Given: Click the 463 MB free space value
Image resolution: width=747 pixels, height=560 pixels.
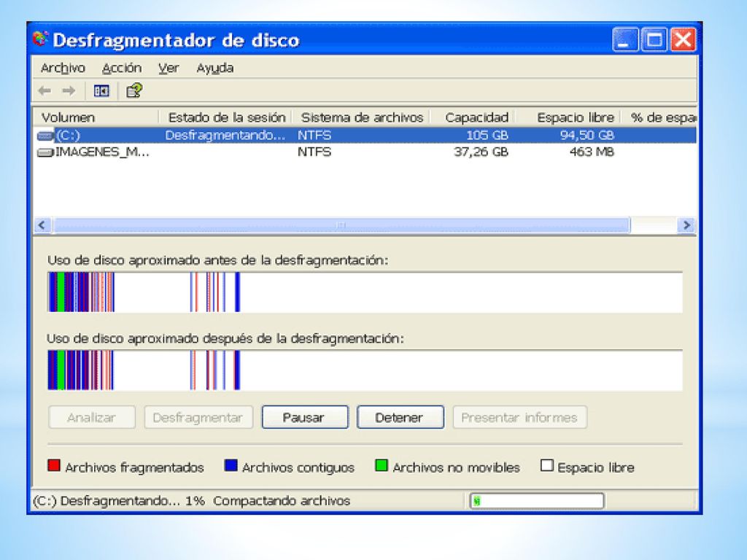Looking at the screenshot, I should pyautogui.click(x=592, y=152).
